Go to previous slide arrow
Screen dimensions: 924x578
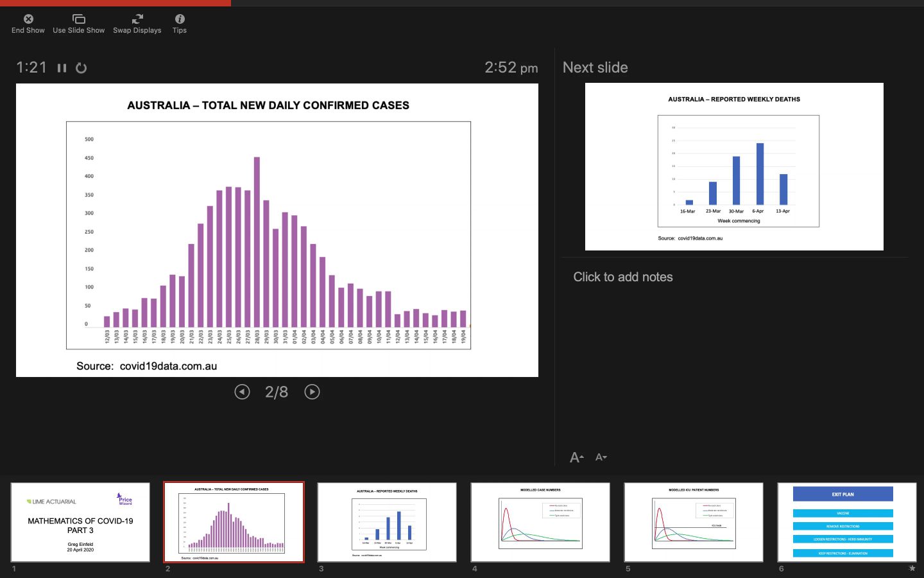click(242, 392)
